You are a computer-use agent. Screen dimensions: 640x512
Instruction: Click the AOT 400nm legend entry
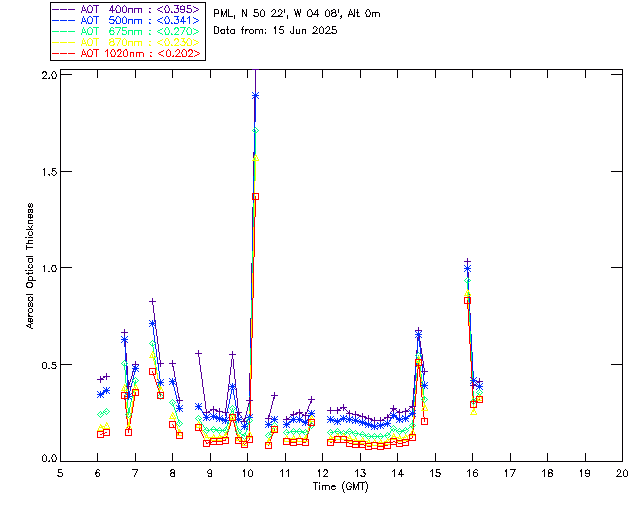[x=126, y=9]
